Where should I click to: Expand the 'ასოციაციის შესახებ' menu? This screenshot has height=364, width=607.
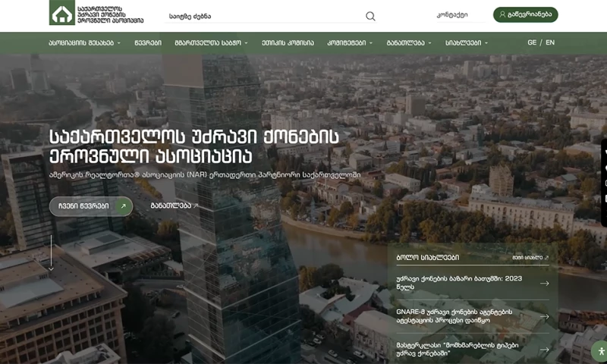(84, 43)
